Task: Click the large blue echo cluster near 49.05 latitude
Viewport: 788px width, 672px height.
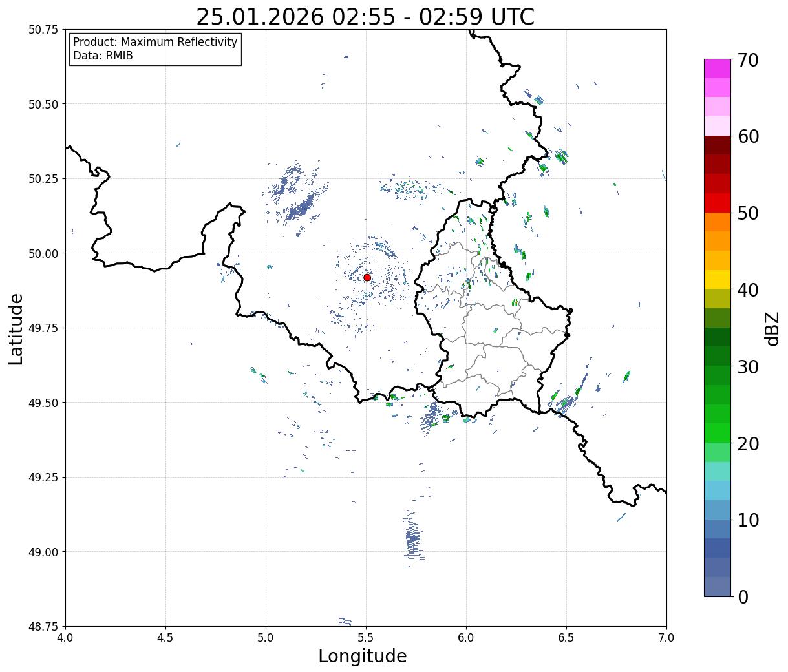Action: 412,538
